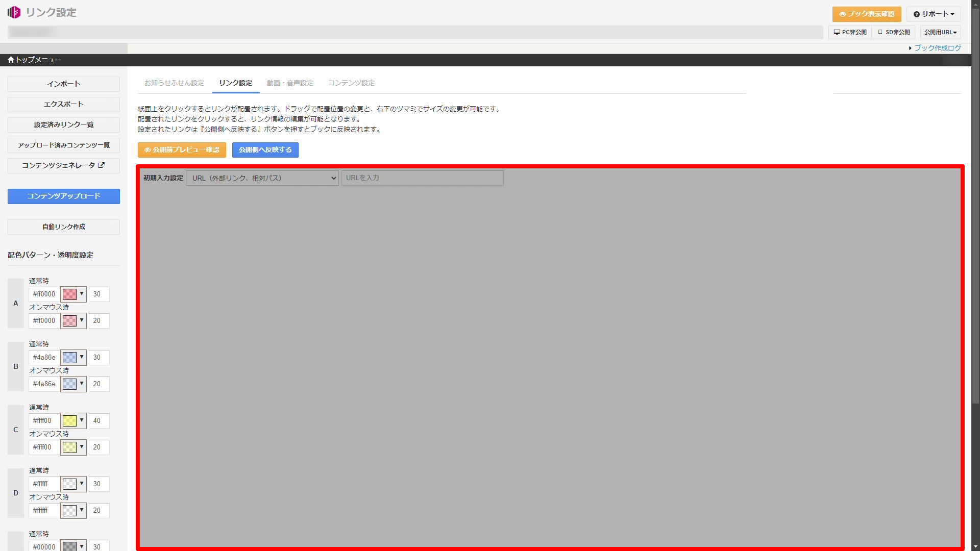Click the サポート help question mark icon
The width and height of the screenshot is (980, 551).
click(x=917, y=14)
